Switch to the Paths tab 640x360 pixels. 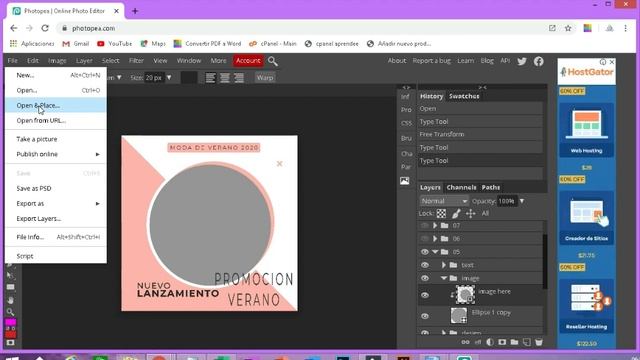pyautogui.click(x=491, y=187)
